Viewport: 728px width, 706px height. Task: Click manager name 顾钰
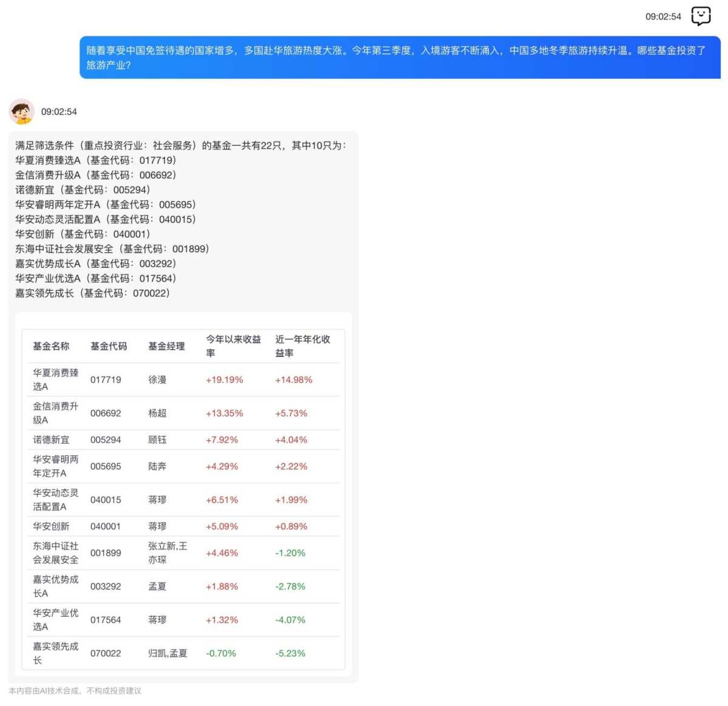[x=157, y=440]
